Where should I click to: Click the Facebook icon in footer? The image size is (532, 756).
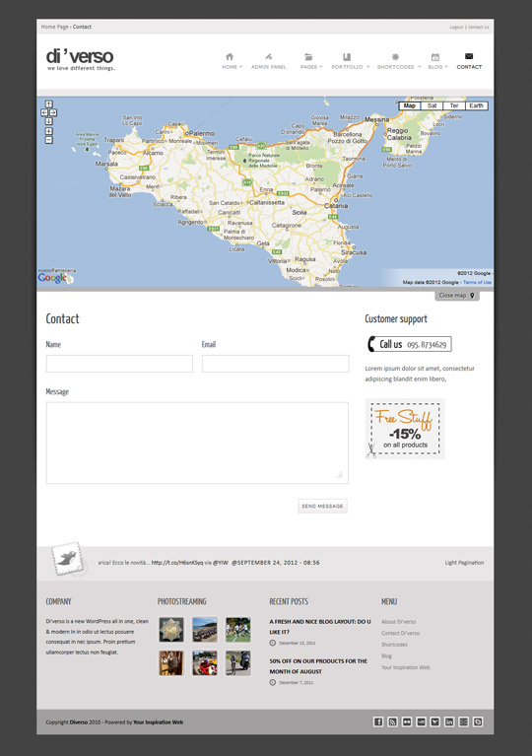pyautogui.click(x=378, y=722)
